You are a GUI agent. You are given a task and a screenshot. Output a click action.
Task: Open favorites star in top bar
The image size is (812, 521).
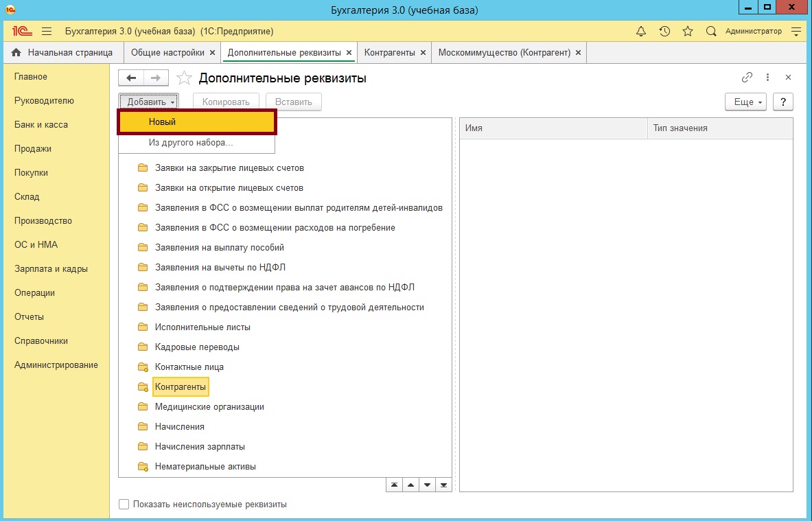pos(688,32)
